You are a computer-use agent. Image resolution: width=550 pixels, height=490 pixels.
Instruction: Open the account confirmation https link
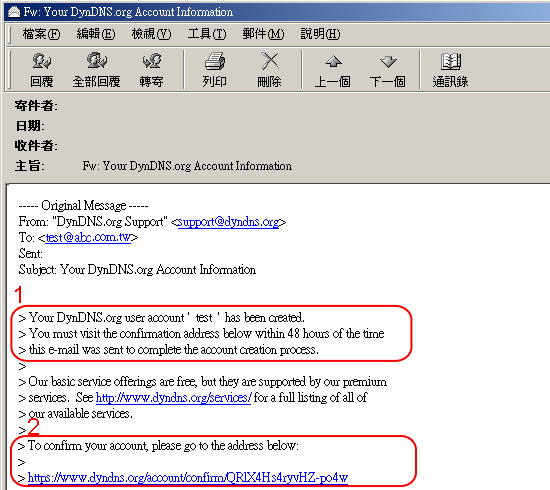click(188, 478)
